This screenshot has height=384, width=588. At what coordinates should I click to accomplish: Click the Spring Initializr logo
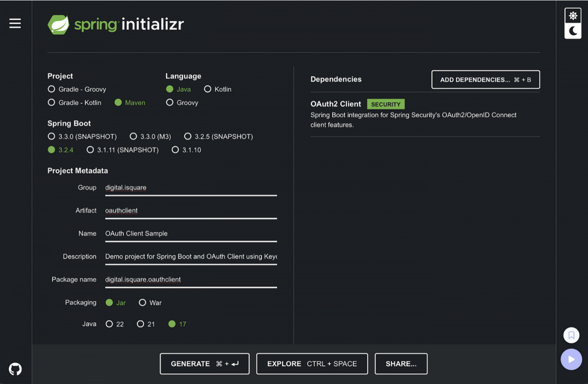click(116, 24)
